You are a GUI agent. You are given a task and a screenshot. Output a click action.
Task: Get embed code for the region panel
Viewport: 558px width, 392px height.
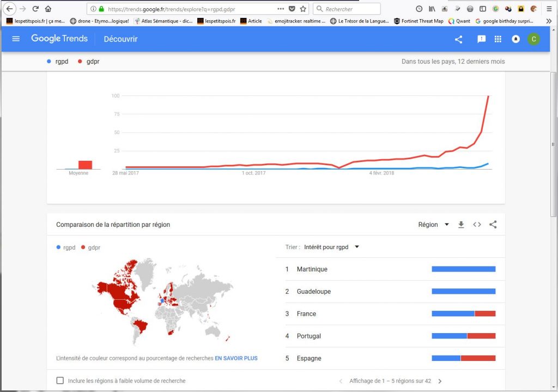(477, 225)
